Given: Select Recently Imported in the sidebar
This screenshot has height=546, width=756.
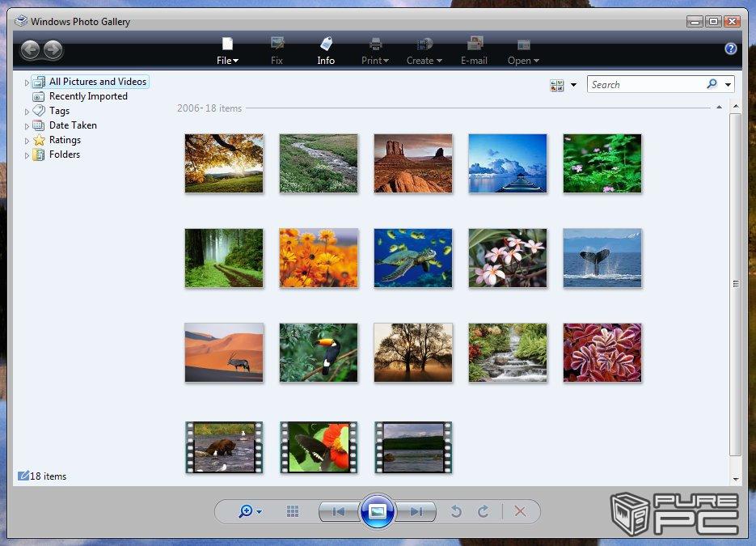Looking at the screenshot, I should pyautogui.click(x=87, y=96).
